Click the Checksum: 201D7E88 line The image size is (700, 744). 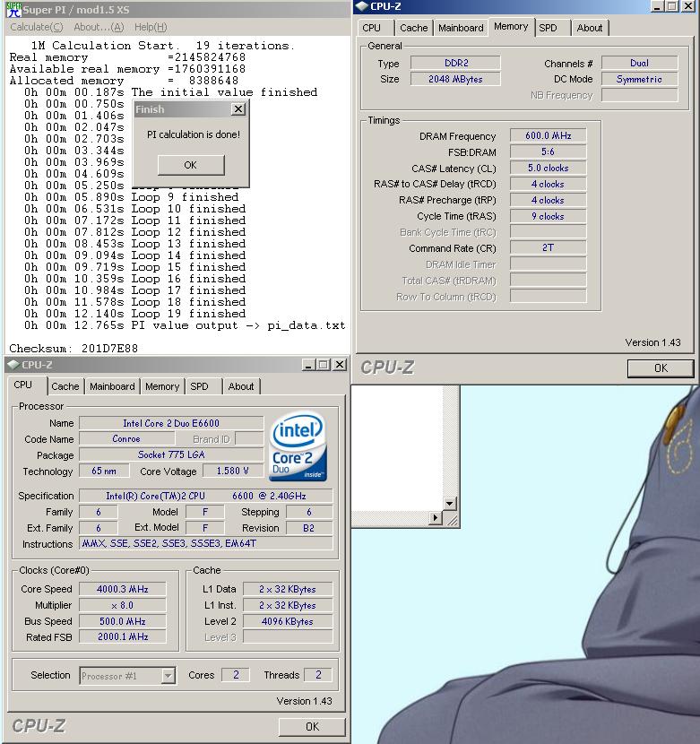(73, 349)
